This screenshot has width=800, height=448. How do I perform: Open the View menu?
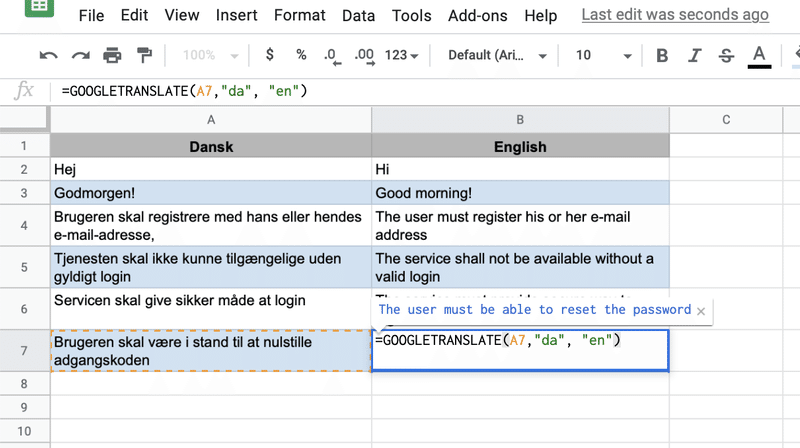[182, 15]
